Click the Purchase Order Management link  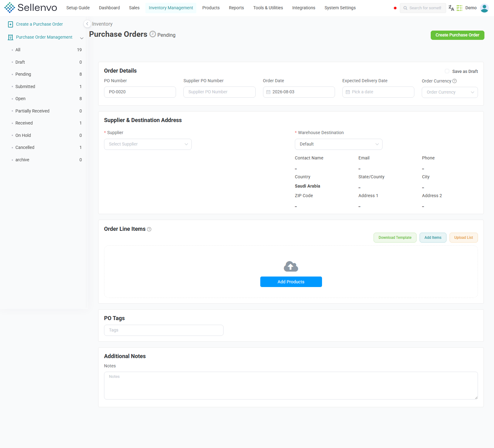pos(44,37)
